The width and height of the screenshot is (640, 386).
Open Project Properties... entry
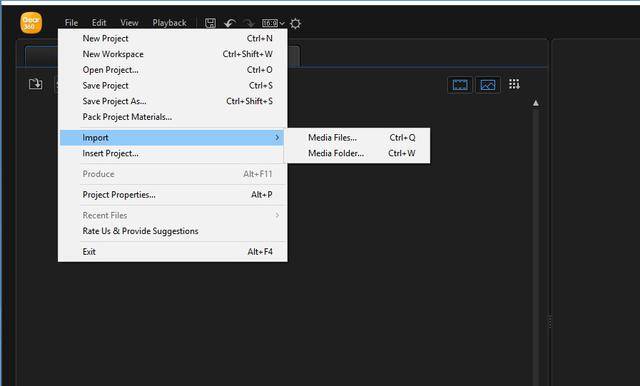coord(173,195)
